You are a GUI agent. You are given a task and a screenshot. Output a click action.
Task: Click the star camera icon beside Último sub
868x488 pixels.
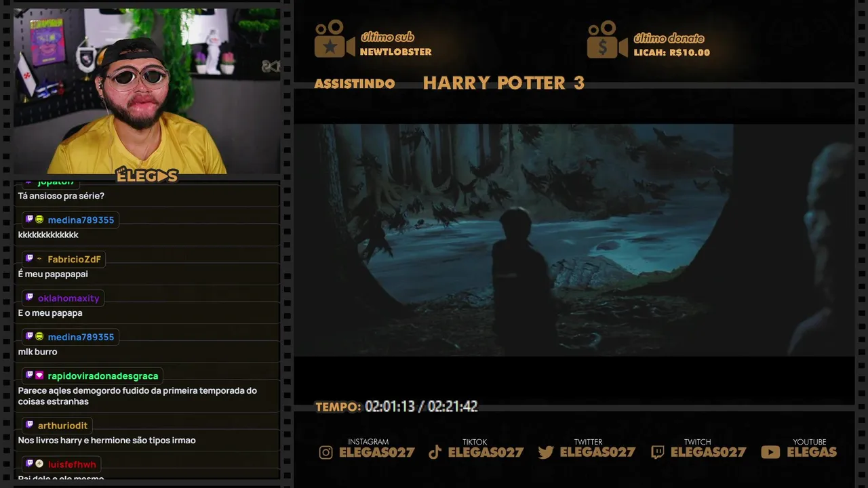(334, 39)
